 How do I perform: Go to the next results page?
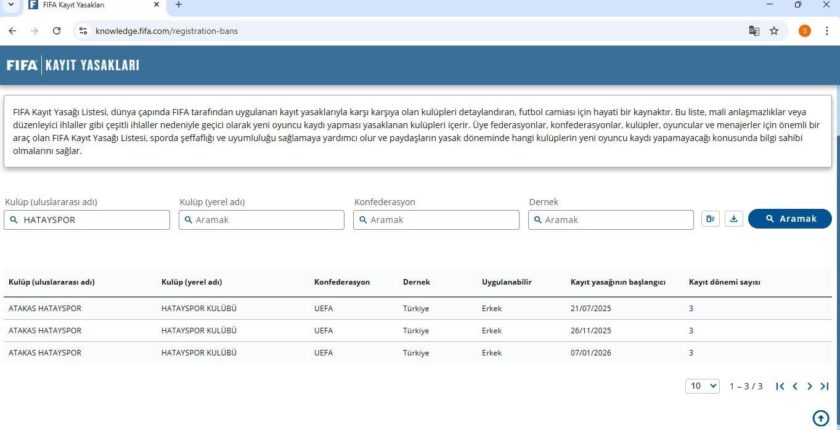809,386
